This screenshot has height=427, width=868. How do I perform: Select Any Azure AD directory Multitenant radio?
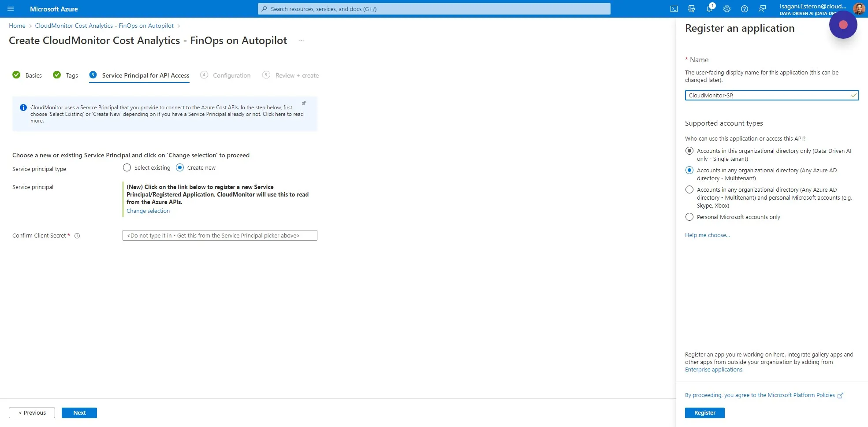coord(689,170)
